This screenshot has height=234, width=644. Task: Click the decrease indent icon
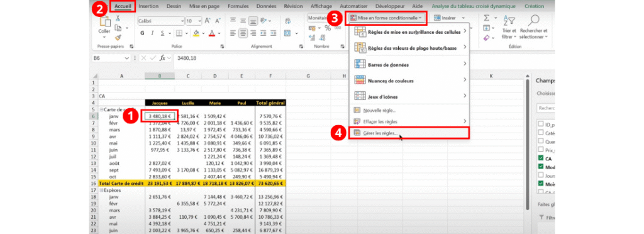click(264, 33)
